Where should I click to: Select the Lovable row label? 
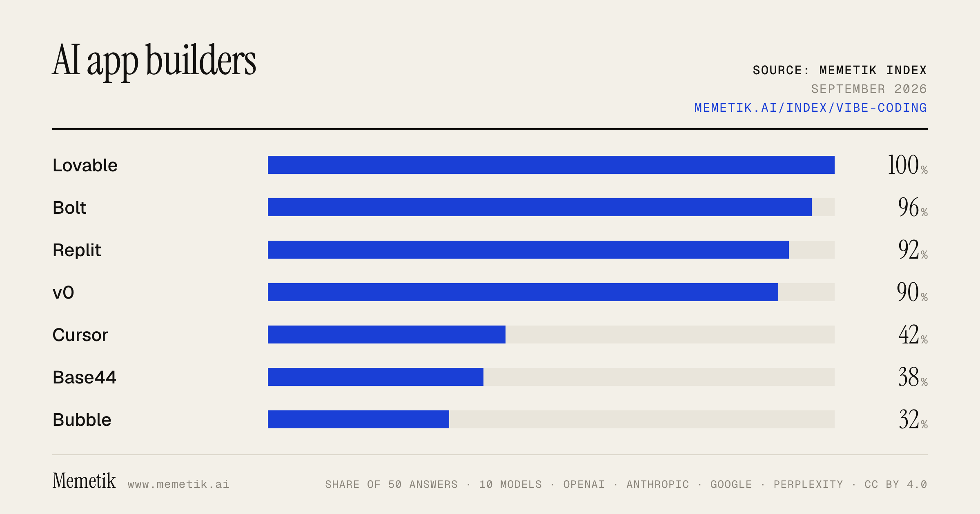click(85, 165)
